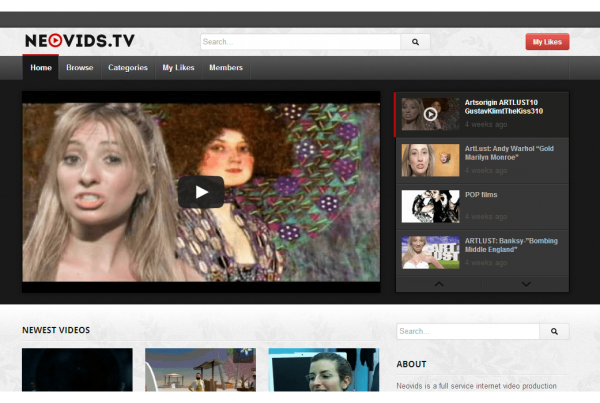Click the ABOUT heading

pos(411,364)
